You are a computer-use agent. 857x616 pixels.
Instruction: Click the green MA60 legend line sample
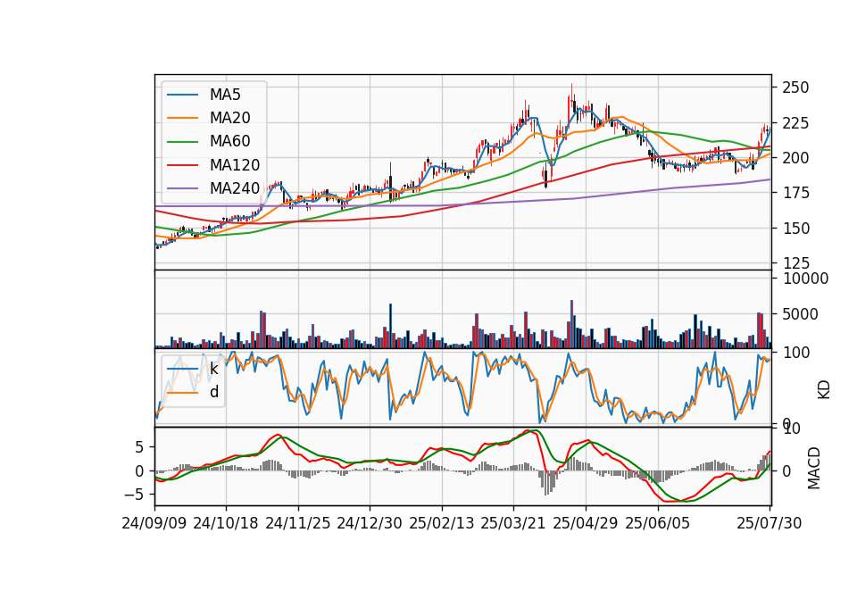182,142
